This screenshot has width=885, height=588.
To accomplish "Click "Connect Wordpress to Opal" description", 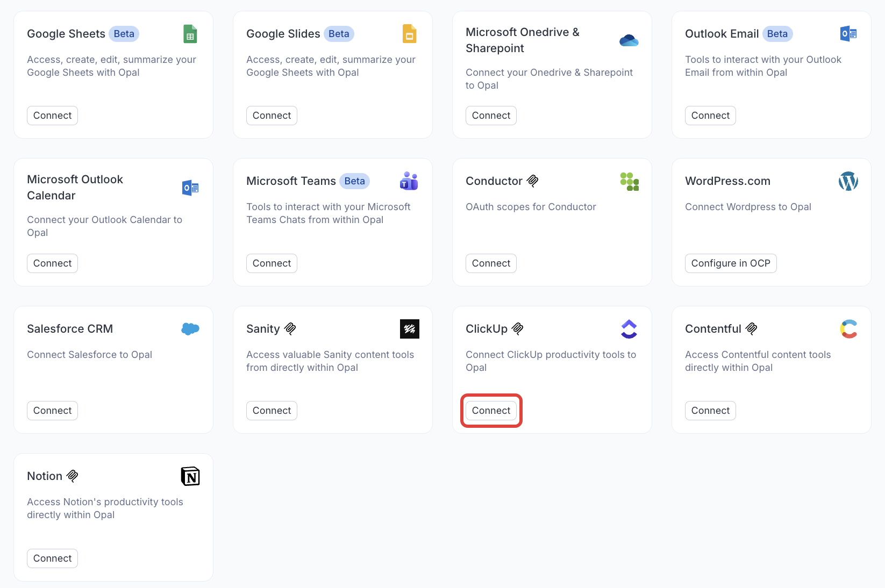I will 748,207.
